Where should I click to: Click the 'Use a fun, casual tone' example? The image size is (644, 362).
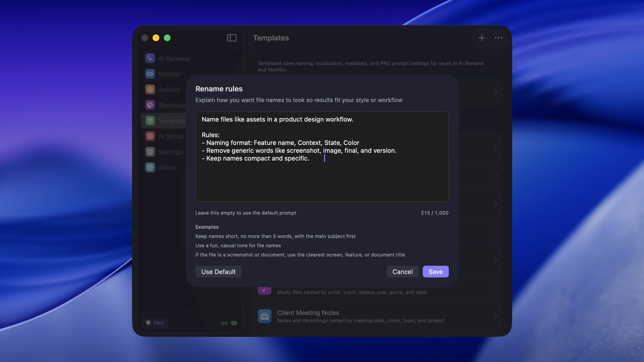tap(238, 245)
